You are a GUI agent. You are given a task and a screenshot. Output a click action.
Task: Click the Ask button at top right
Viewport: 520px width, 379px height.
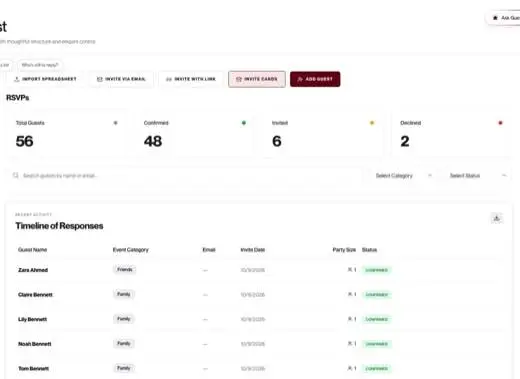point(504,18)
